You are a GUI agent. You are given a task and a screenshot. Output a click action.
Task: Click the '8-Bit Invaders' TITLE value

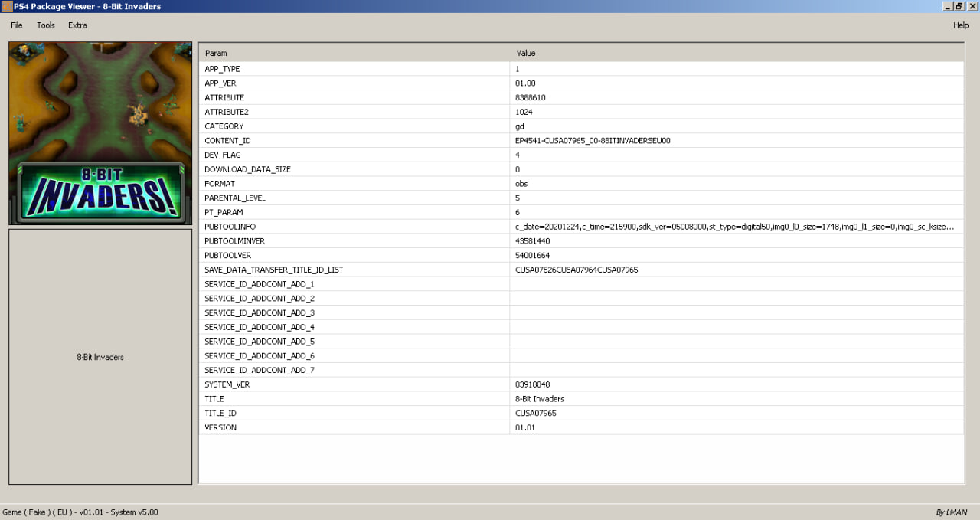[x=540, y=399]
